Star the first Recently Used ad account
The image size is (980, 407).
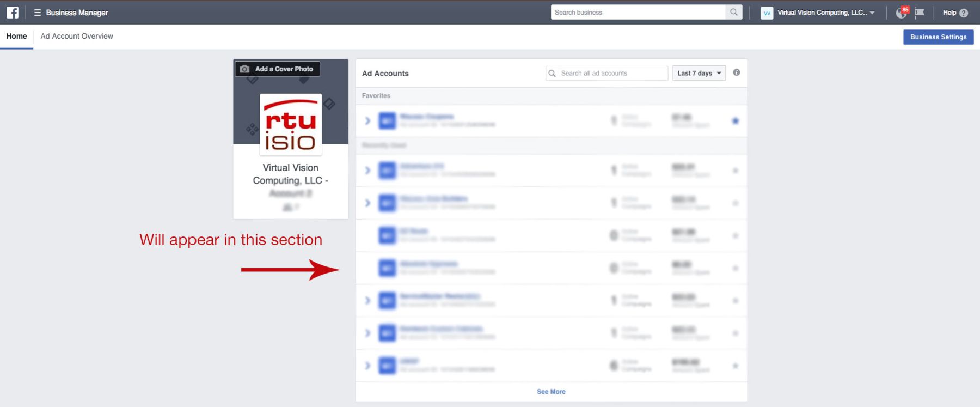click(x=736, y=171)
